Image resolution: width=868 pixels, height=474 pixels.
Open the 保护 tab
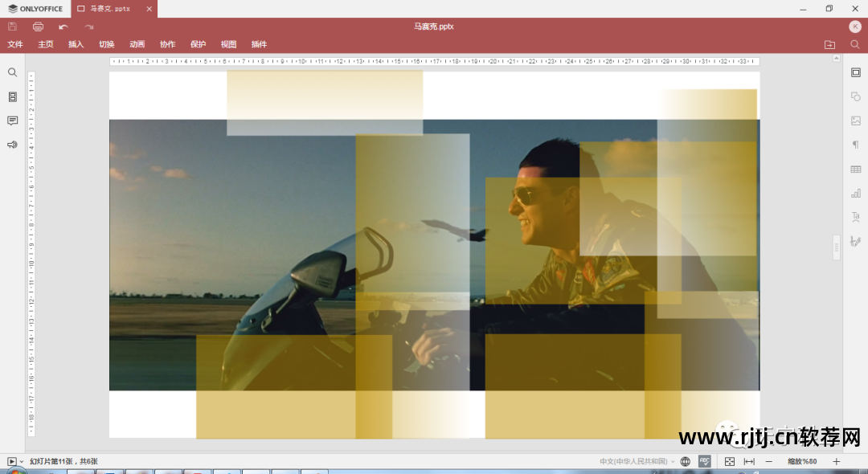(x=198, y=44)
